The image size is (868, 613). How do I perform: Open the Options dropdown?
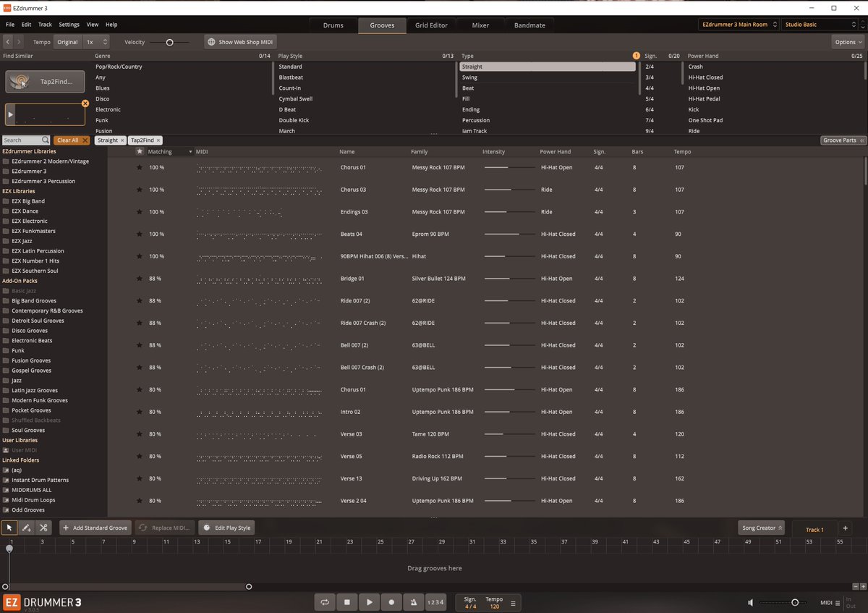coord(846,41)
